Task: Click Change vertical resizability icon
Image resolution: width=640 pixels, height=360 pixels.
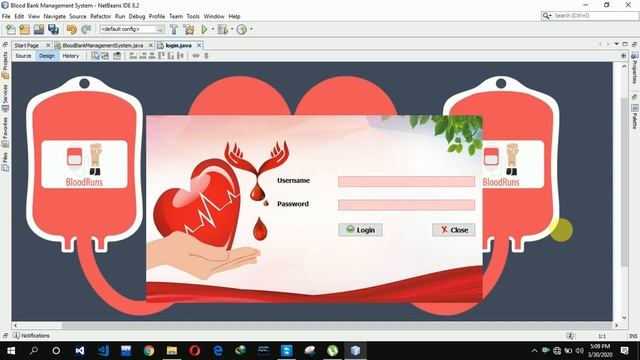Action: tap(206, 56)
